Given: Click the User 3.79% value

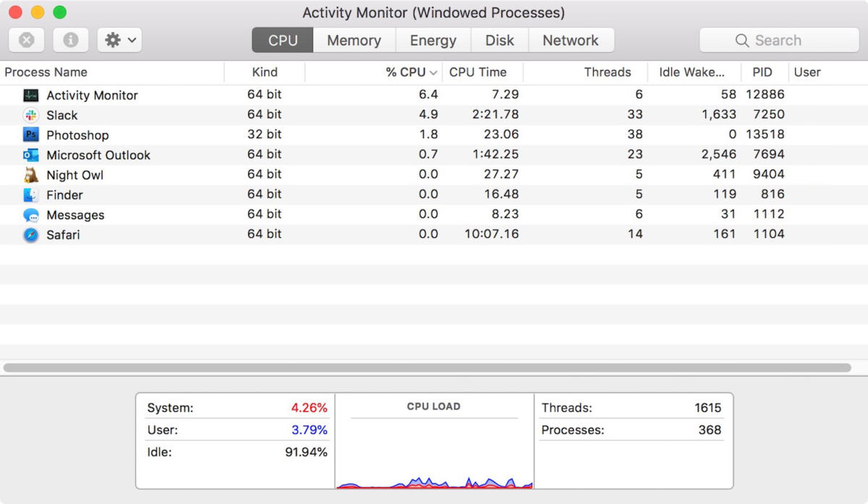Looking at the screenshot, I should click(310, 430).
